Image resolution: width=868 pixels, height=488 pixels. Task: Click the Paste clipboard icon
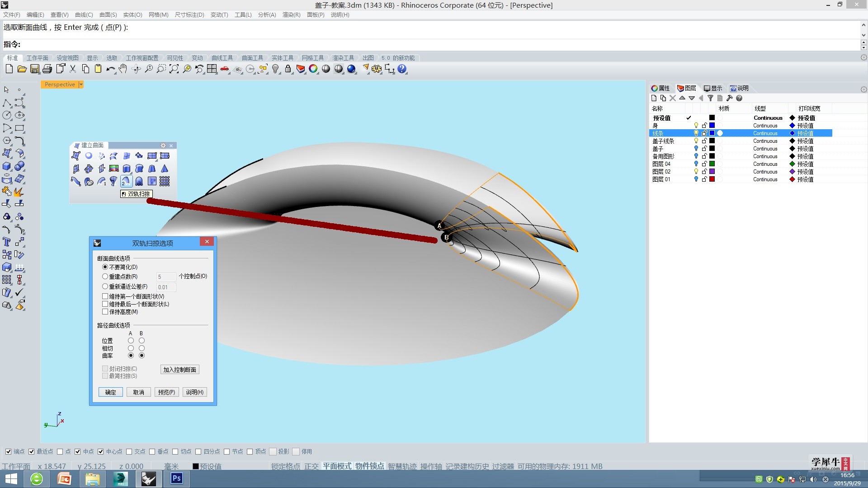pos(98,69)
